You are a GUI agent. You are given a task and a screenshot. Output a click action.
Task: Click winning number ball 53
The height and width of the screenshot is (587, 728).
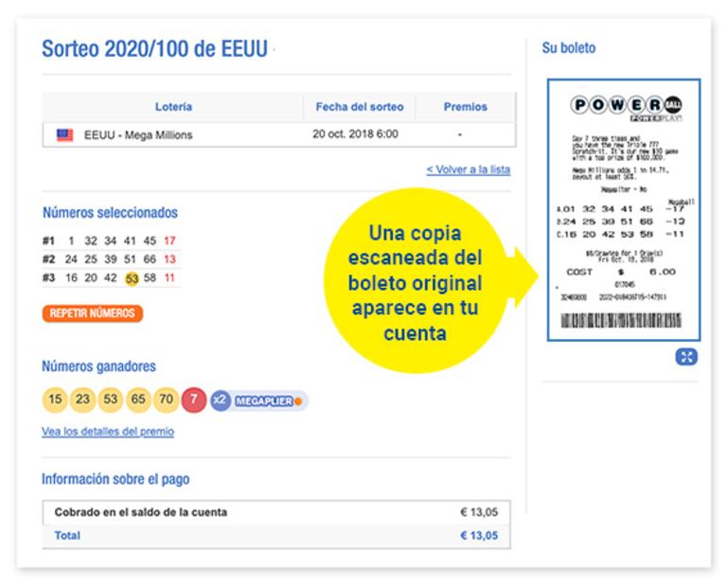coord(111,400)
